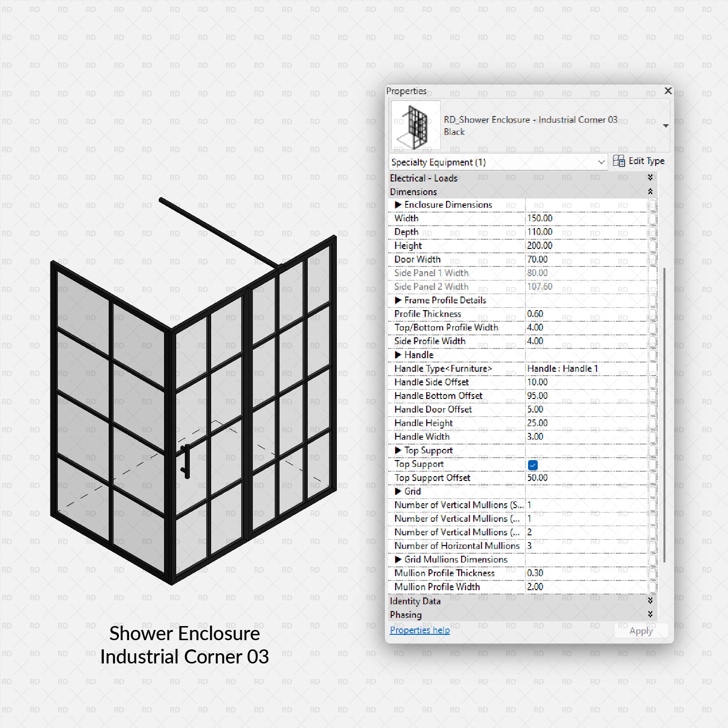Screen dimensions: 728x728
Task: Open the Properties help link
Action: point(419,630)
